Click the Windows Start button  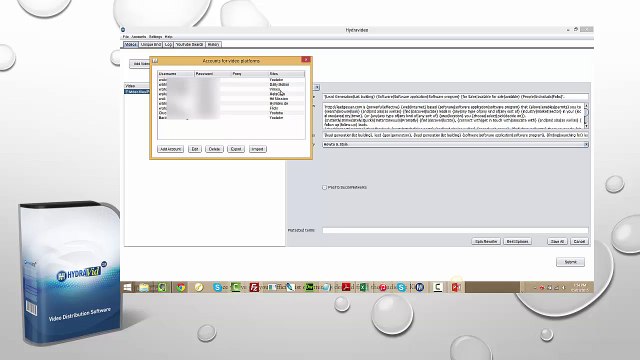point(127,287)
